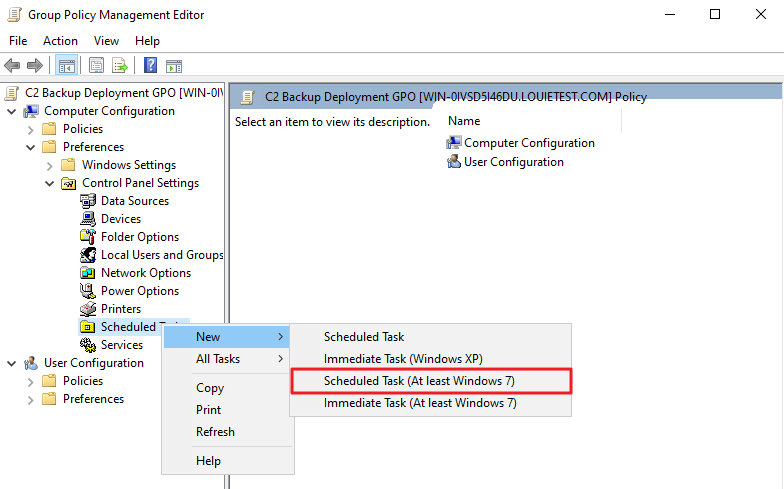The height and width of the screenshot is (489, 784).
Task: Click the Back arrow toolbar icon
Action: pyautogui.click(x=12, y=66)
